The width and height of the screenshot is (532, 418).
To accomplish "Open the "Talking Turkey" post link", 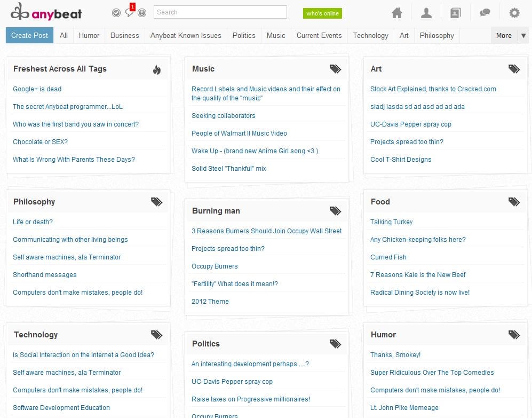I will tap(391, 222).
